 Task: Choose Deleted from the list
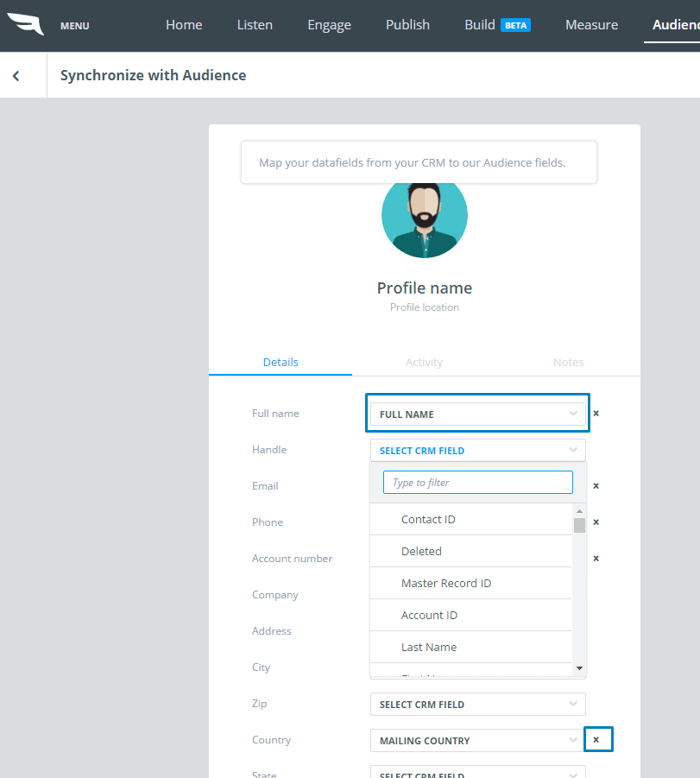tap(470, 551)
